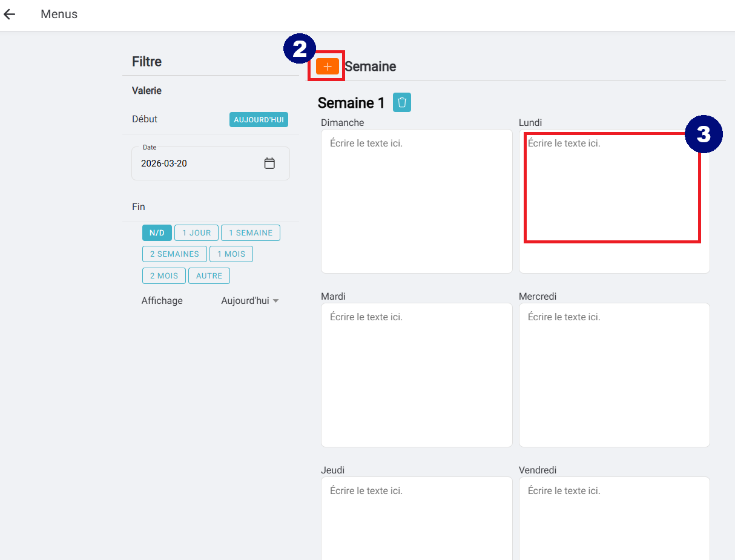Pick the 2 MOIS duration

pos(164,276)
